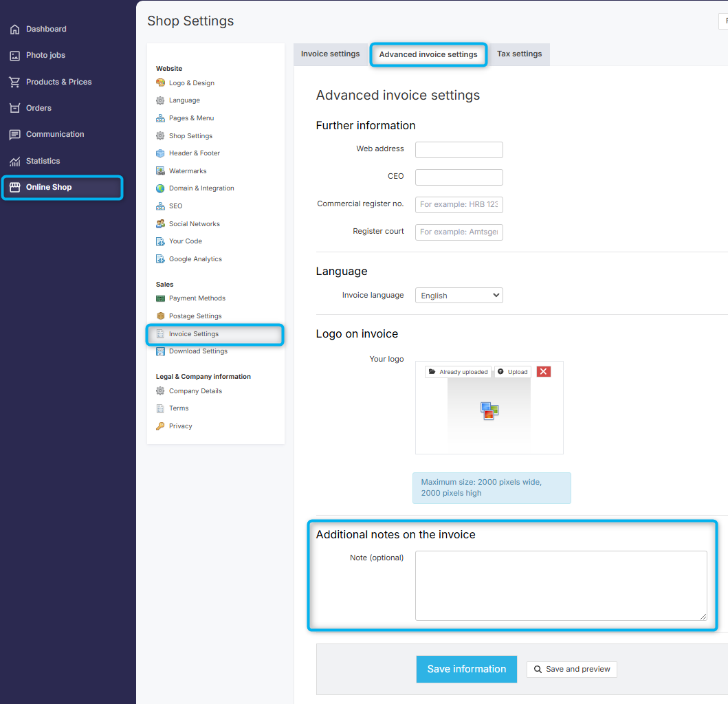Click the Postage Settings package icon
The image size is (728, 704).
(160, 316)
